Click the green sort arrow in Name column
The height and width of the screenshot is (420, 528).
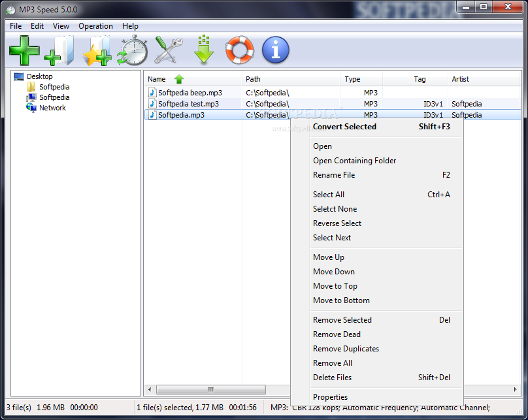pos(179,79)
